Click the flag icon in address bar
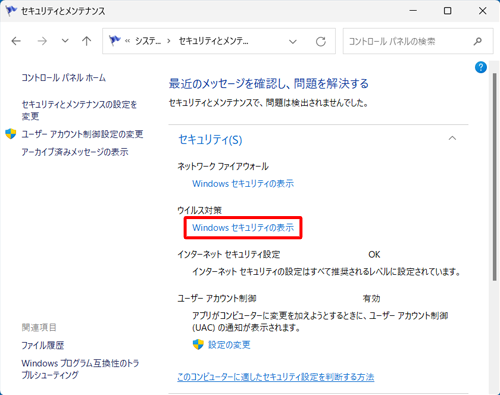This screenshot has width=500, height=395. tap(115, 41)
